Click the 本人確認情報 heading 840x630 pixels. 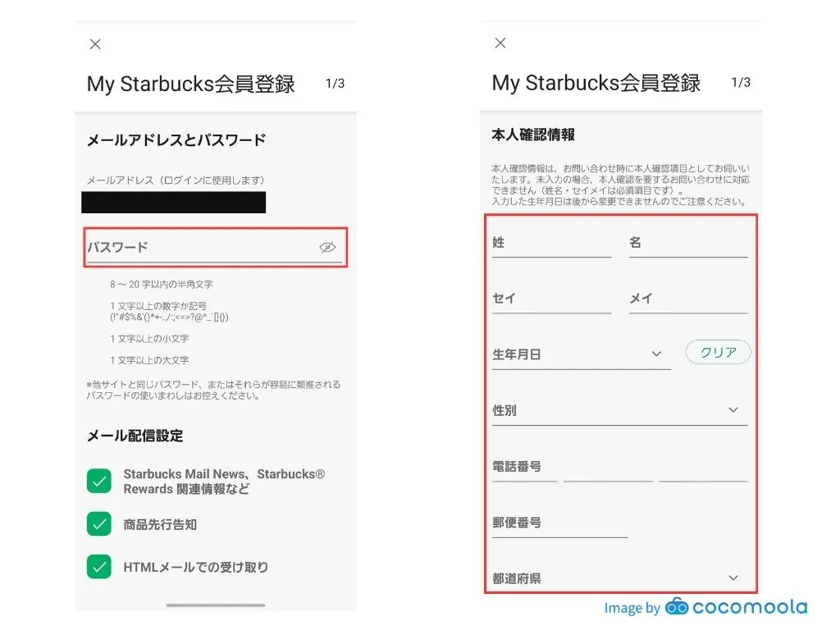[533, 135]
